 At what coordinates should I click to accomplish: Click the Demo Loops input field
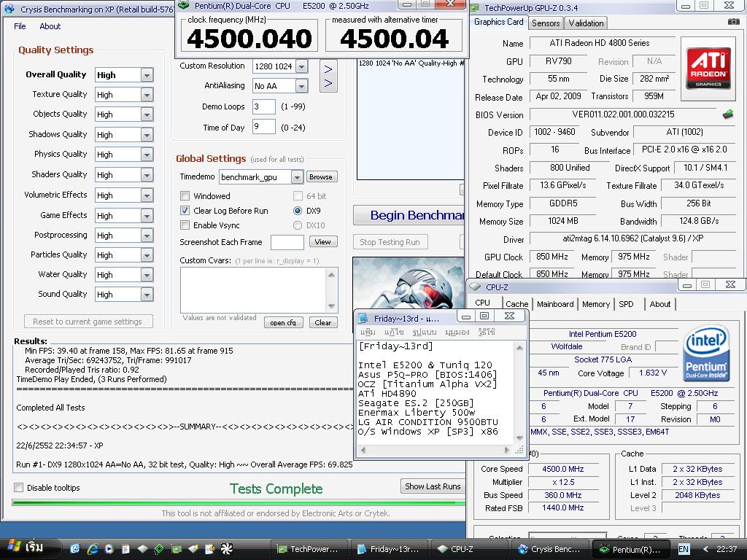coord(263,106)
